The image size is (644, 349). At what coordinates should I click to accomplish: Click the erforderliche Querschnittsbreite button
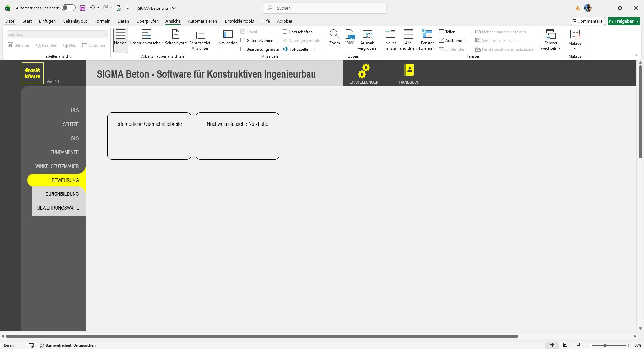149,136
